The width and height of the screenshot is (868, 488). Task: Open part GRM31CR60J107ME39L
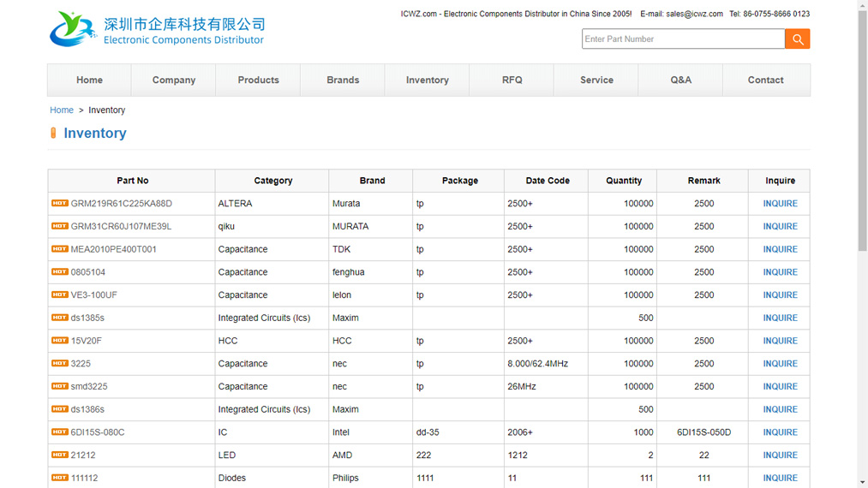[121, 226]
